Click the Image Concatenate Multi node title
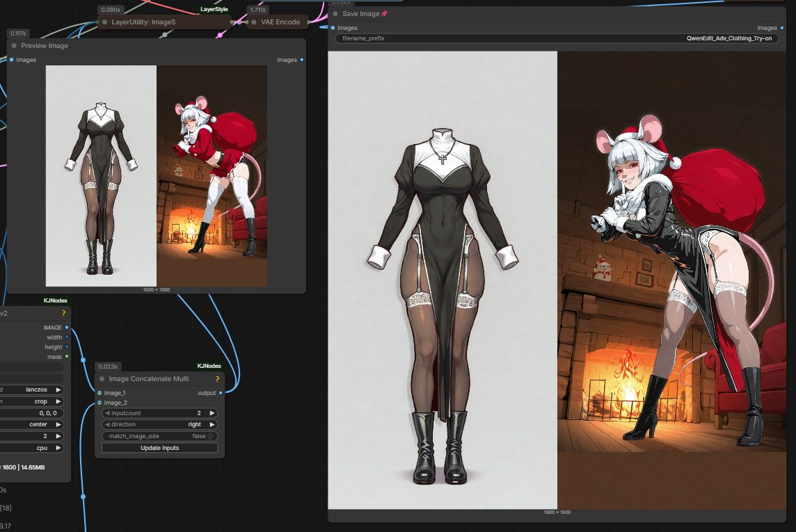The height and width of the screenshot is (532, 796). (x=149, y=379)
